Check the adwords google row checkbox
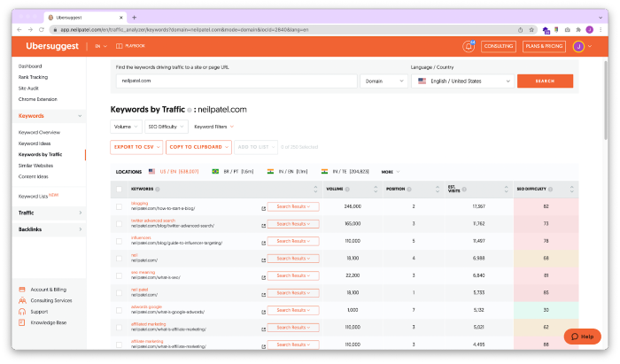This screenshot has width=620, height=364. tap(119, 310)
